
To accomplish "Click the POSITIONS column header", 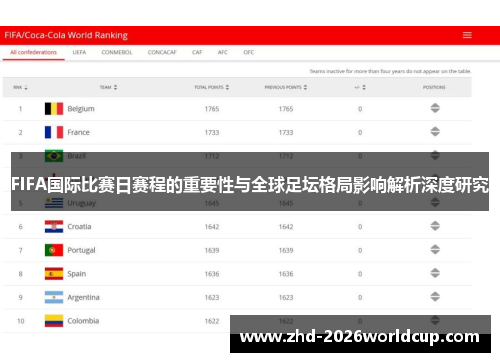I will pyautogui.click(x=434, y=87).
